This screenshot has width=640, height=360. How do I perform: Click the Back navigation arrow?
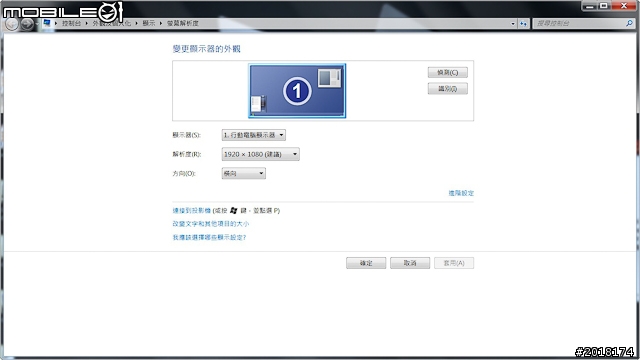(12, 24)
